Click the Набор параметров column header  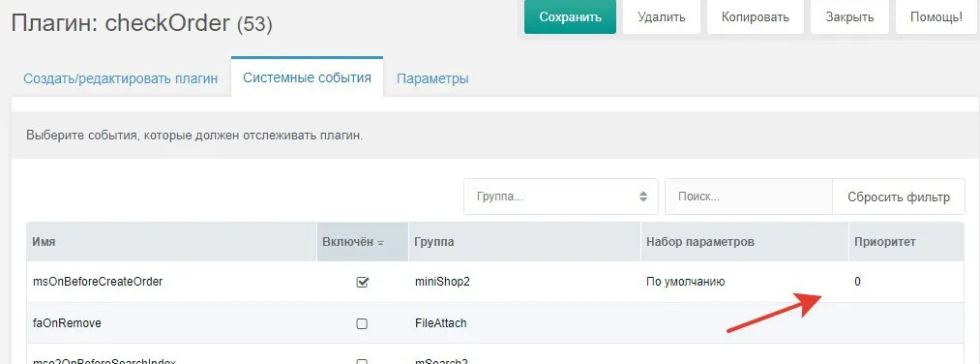pyautogui.click(x=744, y=241)
